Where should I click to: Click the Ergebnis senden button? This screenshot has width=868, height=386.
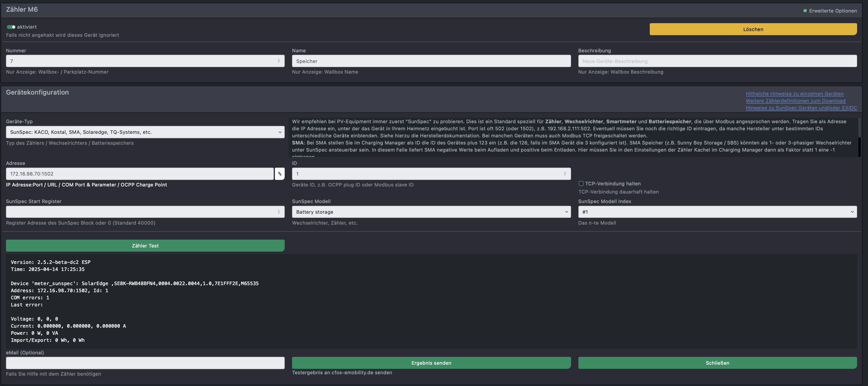(x=431, y=363)
